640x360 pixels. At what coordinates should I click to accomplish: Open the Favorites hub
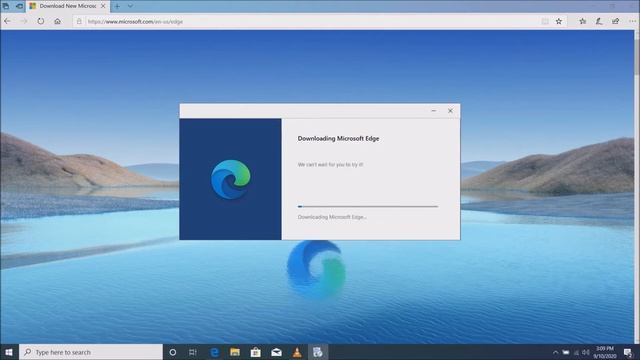[x=582, y=21]
